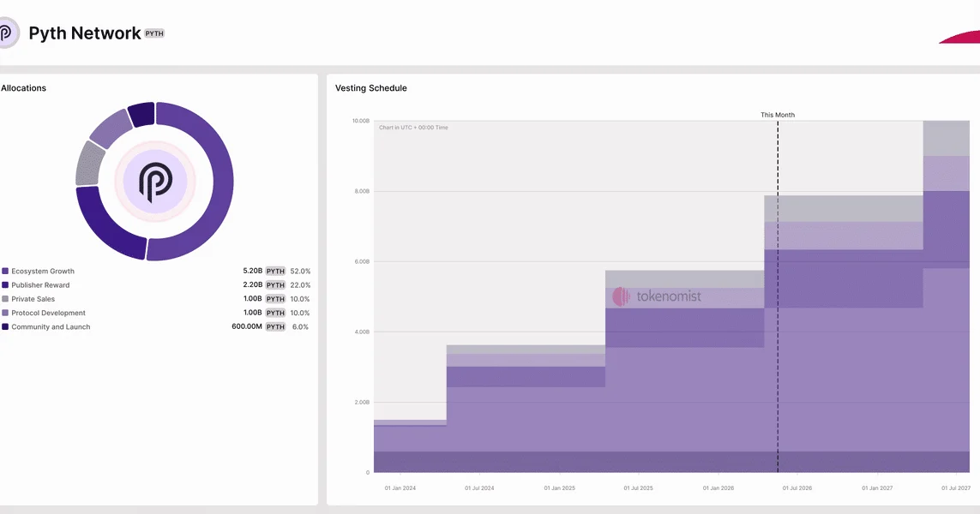Click the gray Private Sales donut segment
The width and height of the screenshot is (980, 514).
(89, 164)
